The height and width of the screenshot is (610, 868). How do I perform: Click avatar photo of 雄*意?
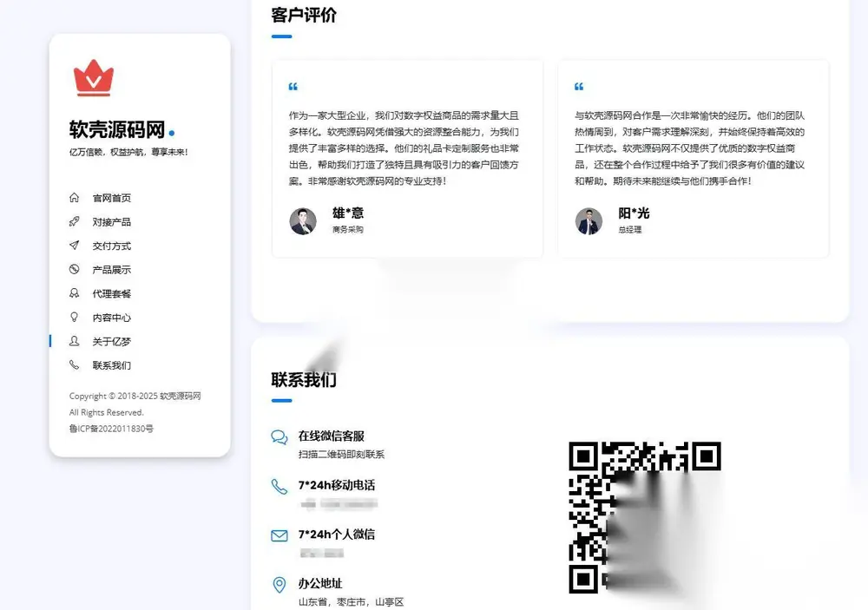coord(303,221)
